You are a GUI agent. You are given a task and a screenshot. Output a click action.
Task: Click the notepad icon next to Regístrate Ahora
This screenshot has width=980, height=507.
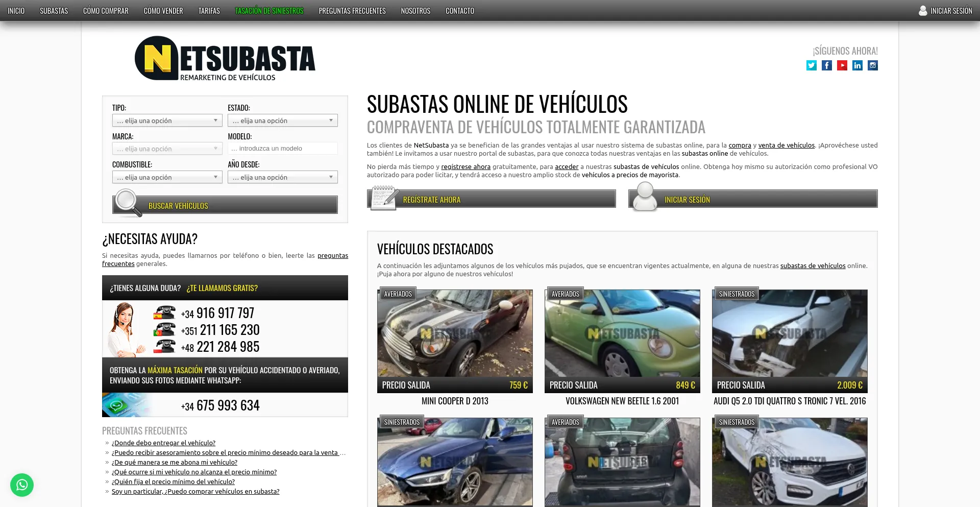point(384,198)
